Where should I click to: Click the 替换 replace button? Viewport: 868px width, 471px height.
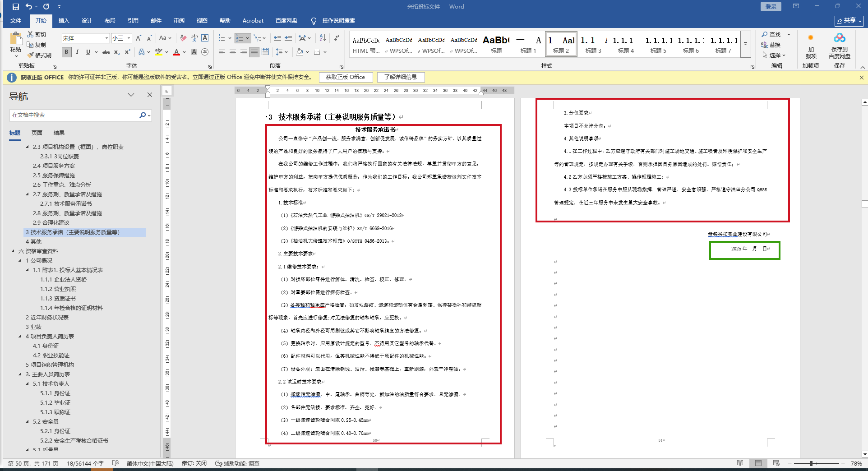[x=771, y=45]
